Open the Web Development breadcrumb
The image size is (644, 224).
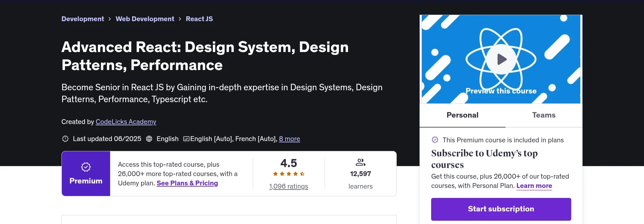tap(145, 19)
